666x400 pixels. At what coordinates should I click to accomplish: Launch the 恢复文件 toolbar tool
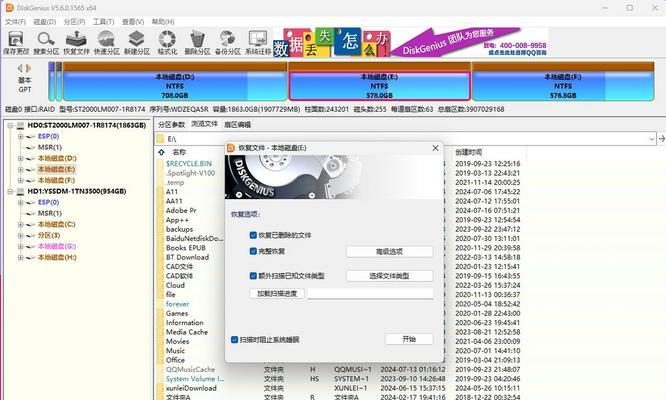(76, 42)
